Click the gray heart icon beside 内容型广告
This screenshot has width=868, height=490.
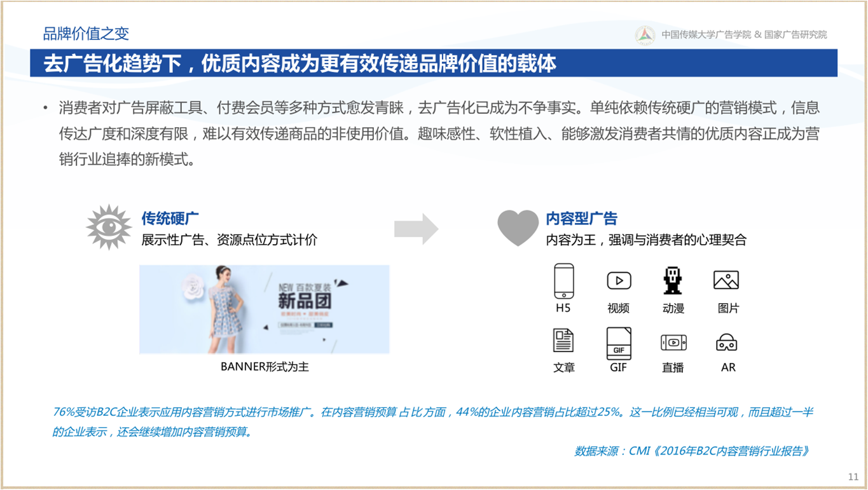click(518, 228)
